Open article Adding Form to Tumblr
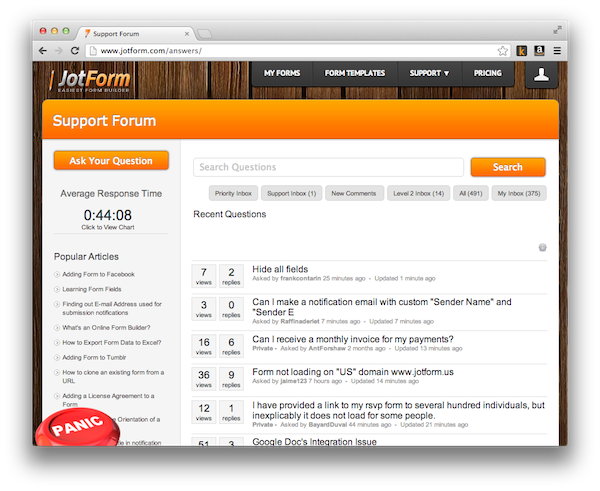 94,357
